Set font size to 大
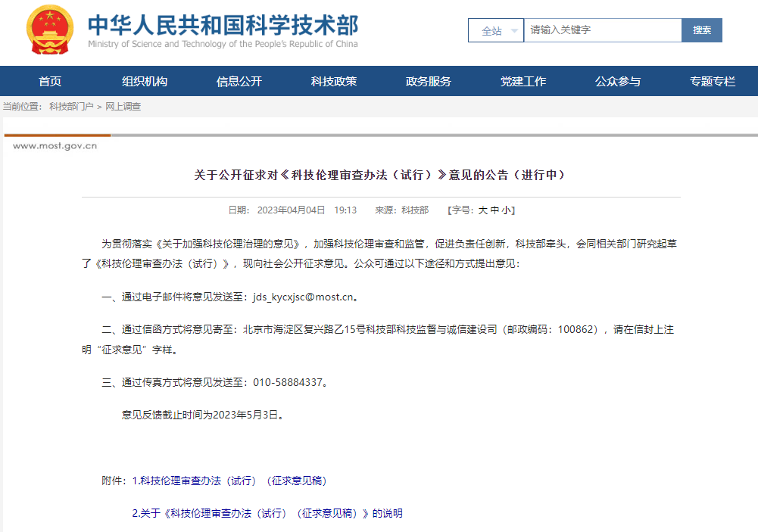This screenshot has width=758, height=532. [482, 210]
